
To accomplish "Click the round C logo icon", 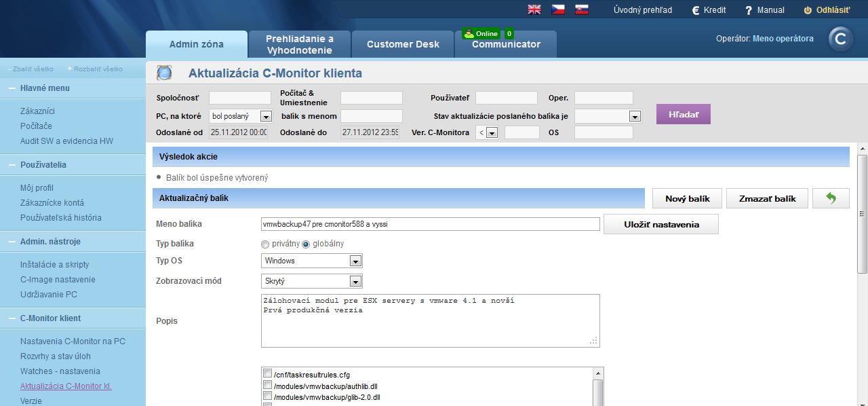I will [x=841, y=39].
